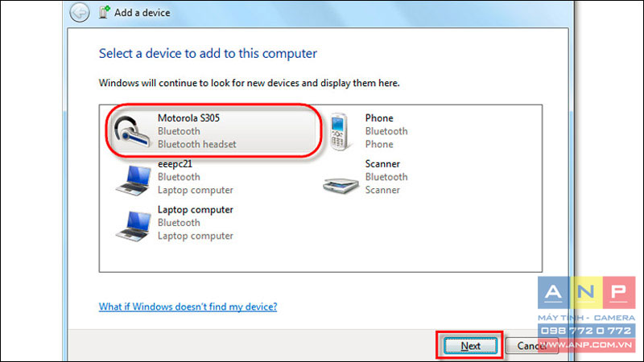Select the mobile Phone device icon
The width and height of the screenshot is (644, 362).
tap(340, 132)
